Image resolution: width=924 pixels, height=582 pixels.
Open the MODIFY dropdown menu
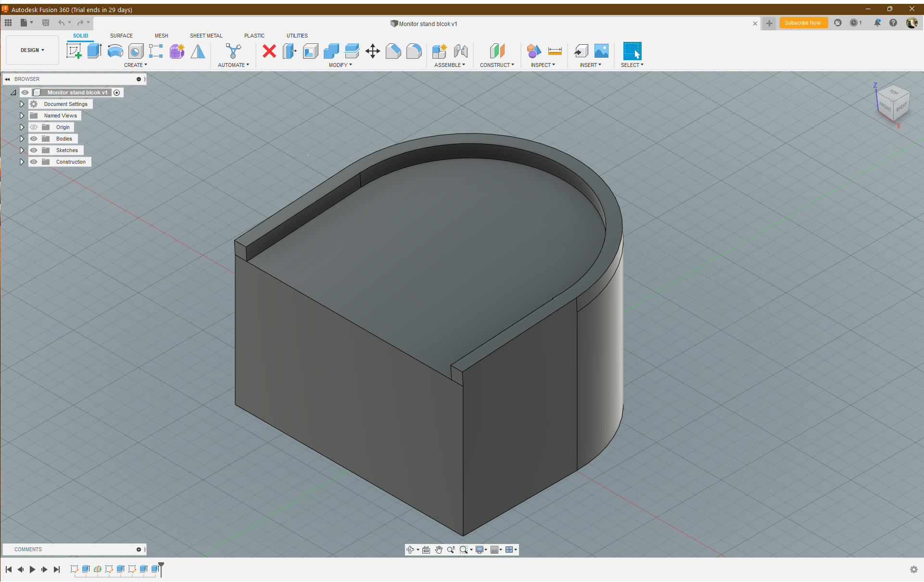[341, 65]
